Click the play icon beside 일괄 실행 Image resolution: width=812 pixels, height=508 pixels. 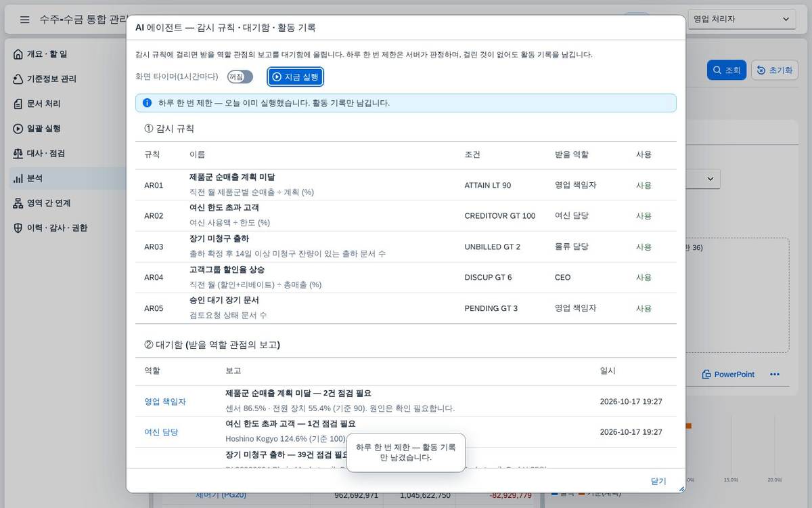18,129
